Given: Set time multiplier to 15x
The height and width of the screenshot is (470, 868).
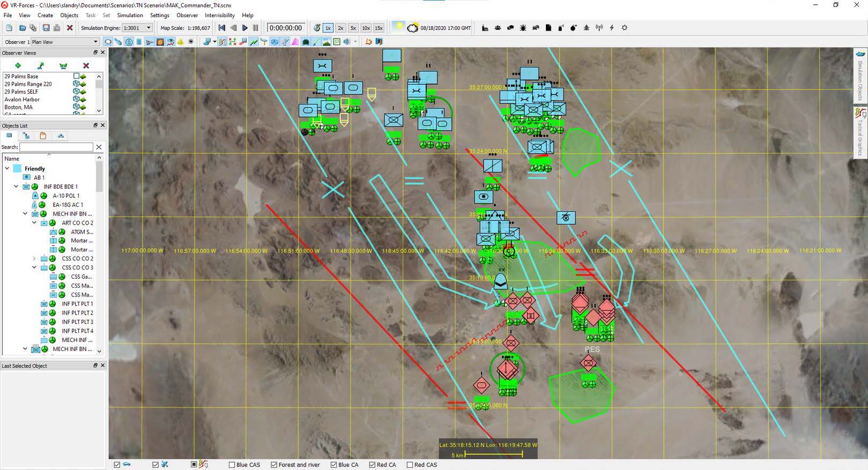Looking at the screenshot, I should pyautogui.click(x=379, y=28).
